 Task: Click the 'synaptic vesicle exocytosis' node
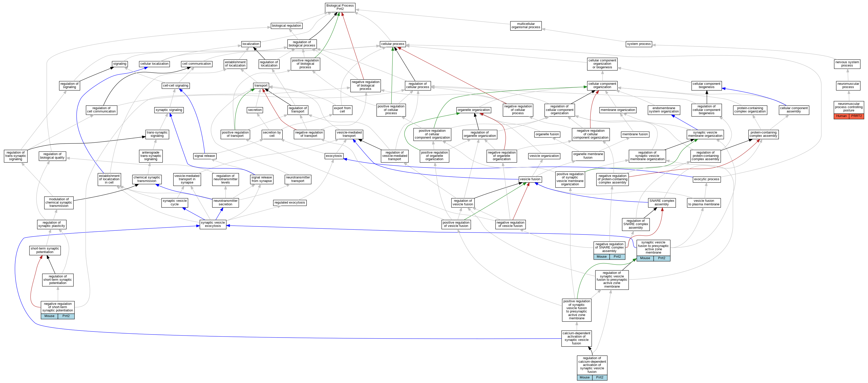(213, 224)
